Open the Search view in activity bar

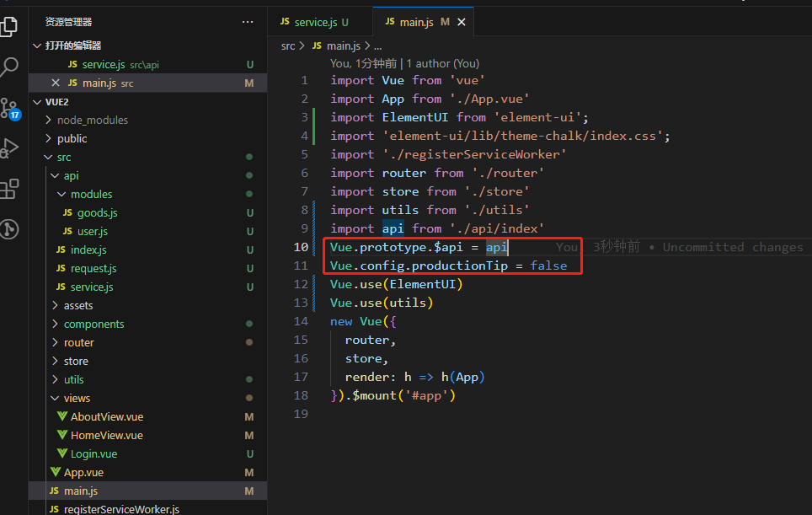[8, 67]
